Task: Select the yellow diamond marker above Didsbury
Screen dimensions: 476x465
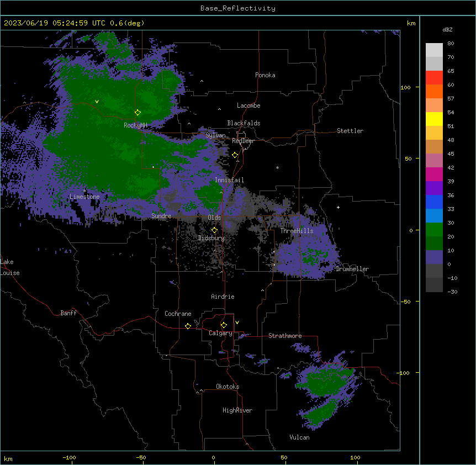Action: [x=214, y=230]
